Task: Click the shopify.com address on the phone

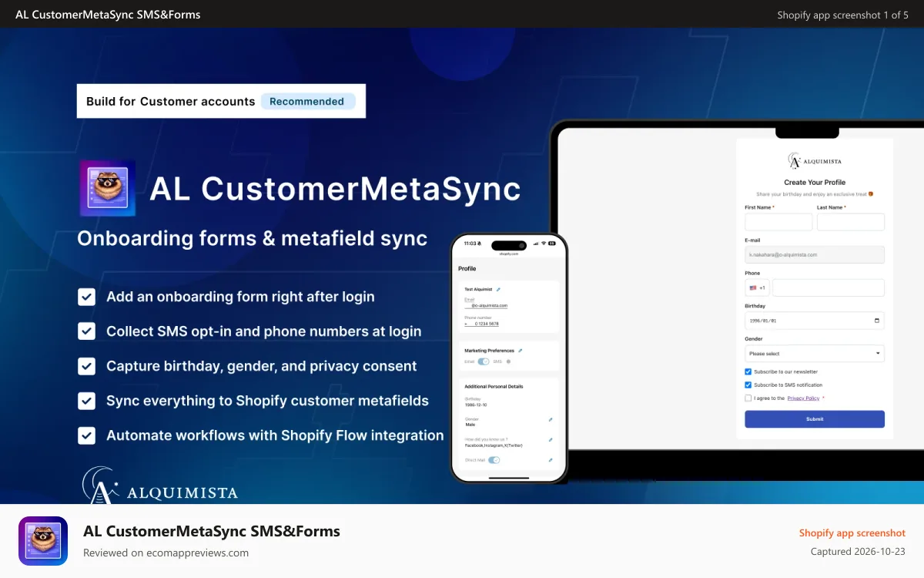Action: (508, 254)
